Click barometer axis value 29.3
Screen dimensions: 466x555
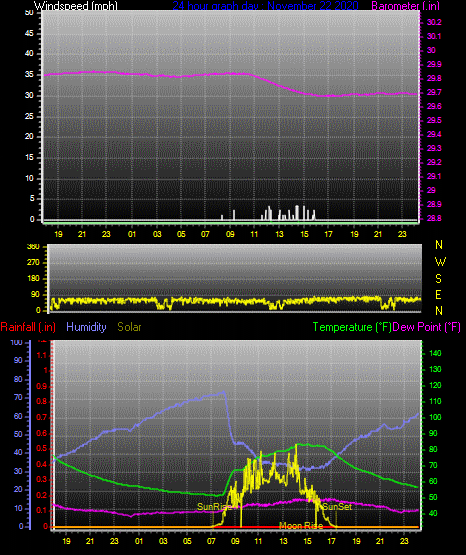click(434, 148)
